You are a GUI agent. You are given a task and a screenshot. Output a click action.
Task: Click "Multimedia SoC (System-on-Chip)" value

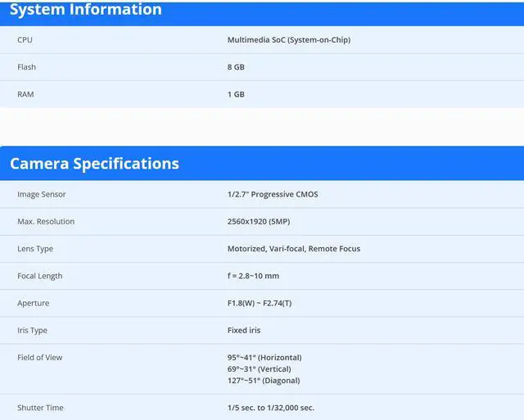[289, 40]
